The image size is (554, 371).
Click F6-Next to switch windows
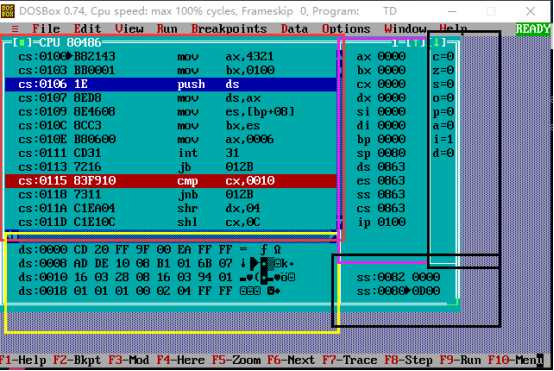pos(291,360)
